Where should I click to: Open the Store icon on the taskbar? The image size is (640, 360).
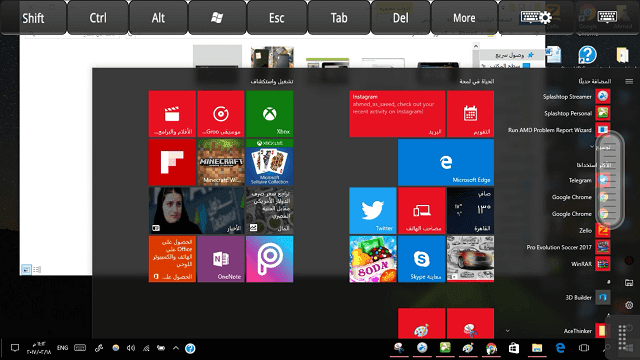[514, 348]
